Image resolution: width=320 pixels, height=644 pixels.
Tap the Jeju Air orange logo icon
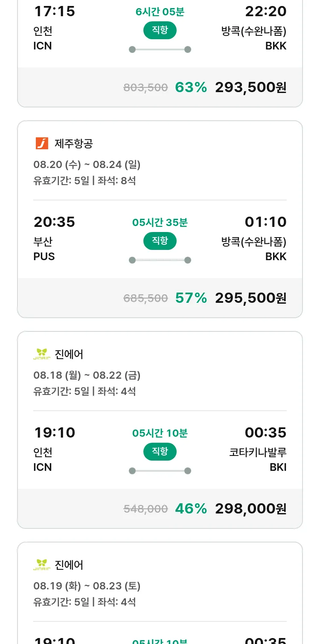click(42, 143)
